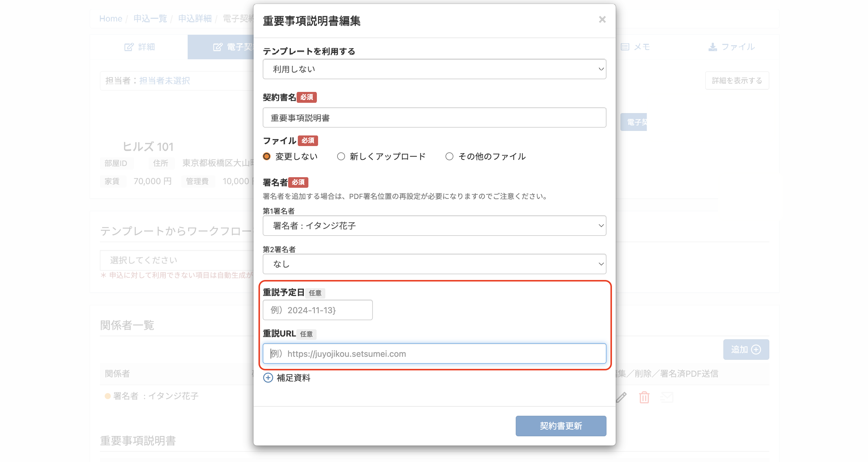868x462 pixels.
Task: Click the 詳細を表示する button
Action: [737, 80]
